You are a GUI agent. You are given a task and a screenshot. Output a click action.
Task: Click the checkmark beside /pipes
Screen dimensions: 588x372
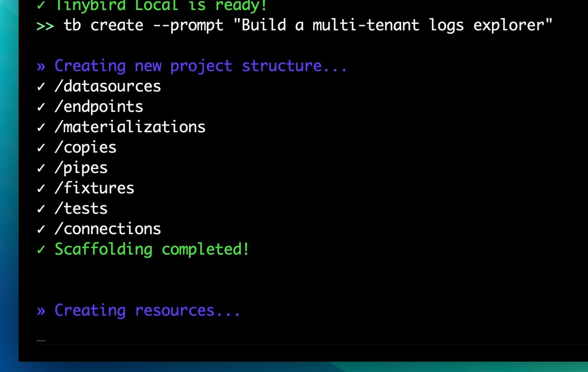pos(41,168)
